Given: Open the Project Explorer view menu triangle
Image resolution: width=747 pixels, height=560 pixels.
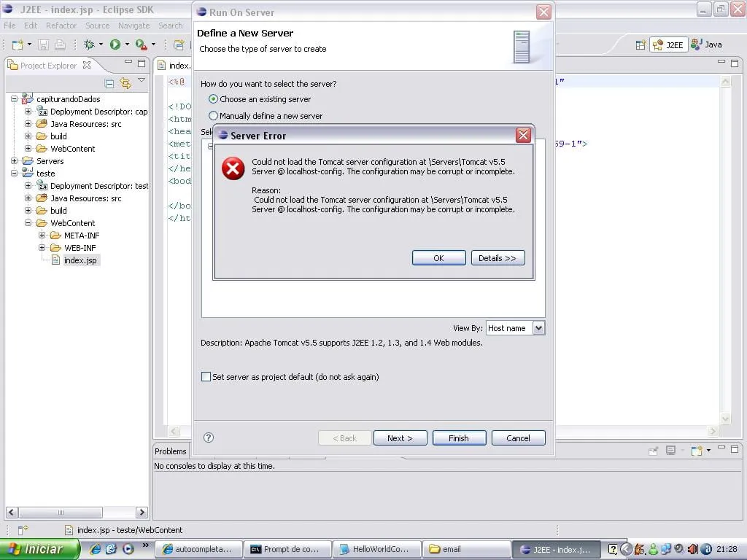Looking at the screenshot, I should [142, 80].
